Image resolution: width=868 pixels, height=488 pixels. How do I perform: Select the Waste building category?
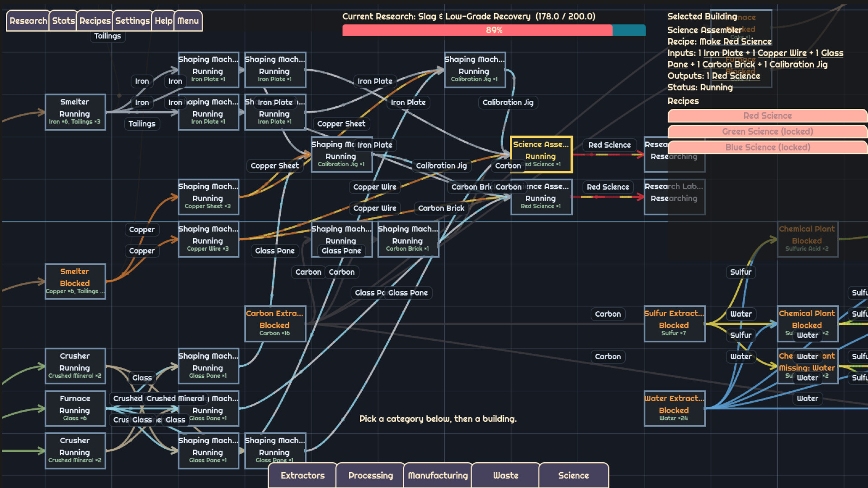[505, 475]
